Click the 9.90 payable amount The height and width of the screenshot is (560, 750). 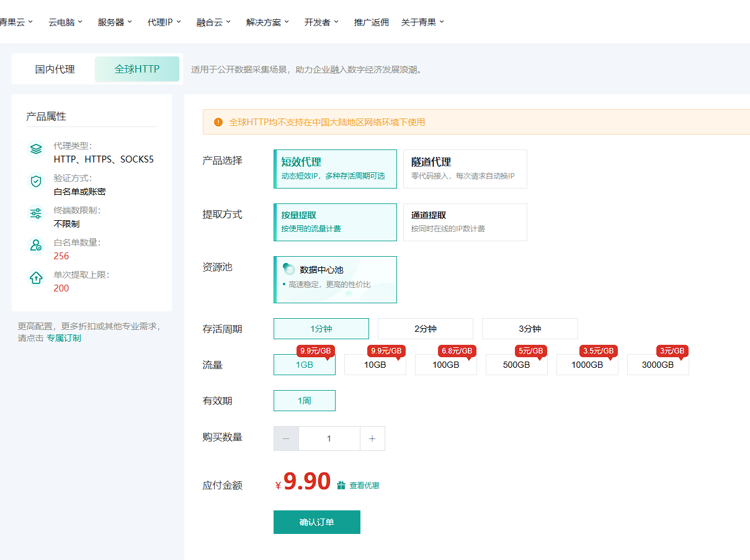point(307,481)
